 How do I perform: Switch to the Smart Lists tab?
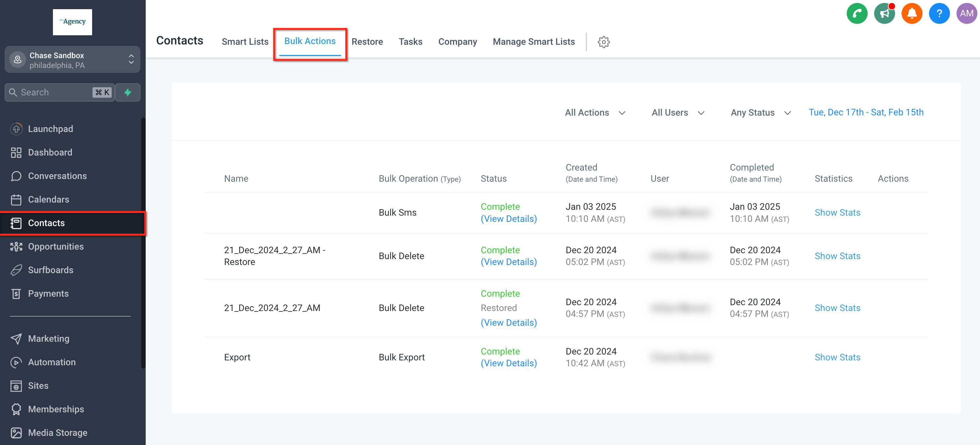[245, 42]
